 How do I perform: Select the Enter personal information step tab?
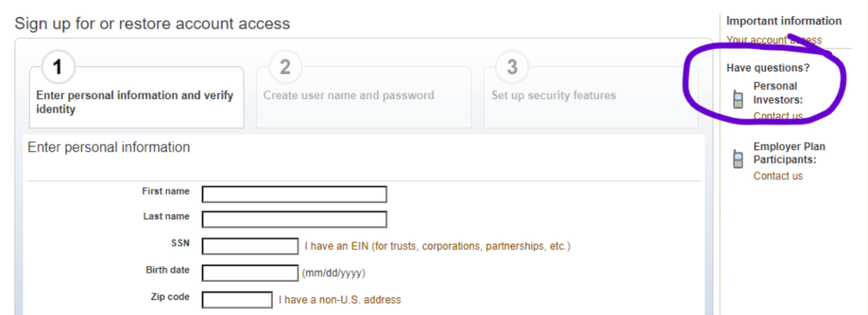point(136,102)
